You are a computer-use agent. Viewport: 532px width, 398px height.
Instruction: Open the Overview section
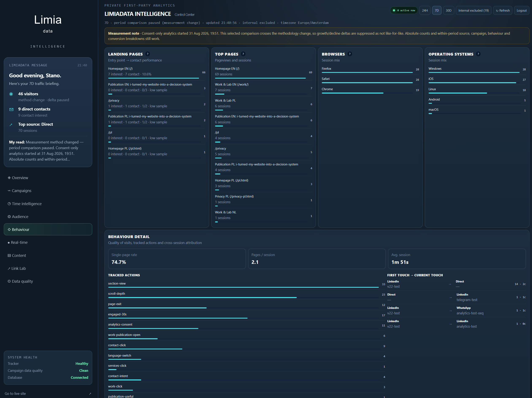click(48, 178)
